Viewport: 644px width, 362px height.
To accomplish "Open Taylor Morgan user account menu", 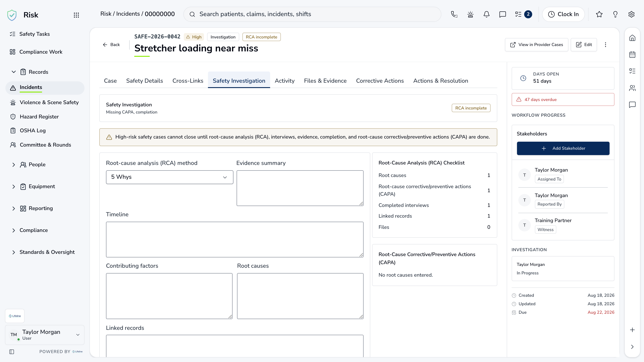I will click(x=45, y=335).
